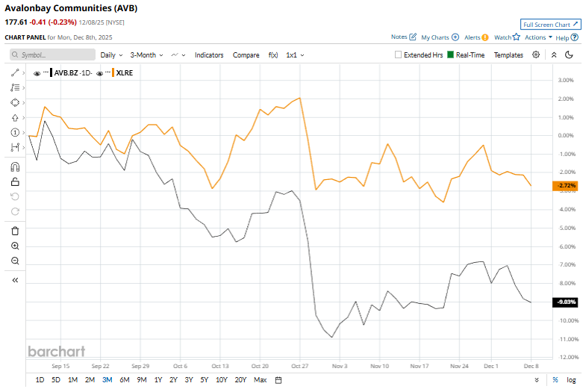Open the Full Screen Chart
The width and height of the screenshot is (583, 392).
(x=550, y=25)
